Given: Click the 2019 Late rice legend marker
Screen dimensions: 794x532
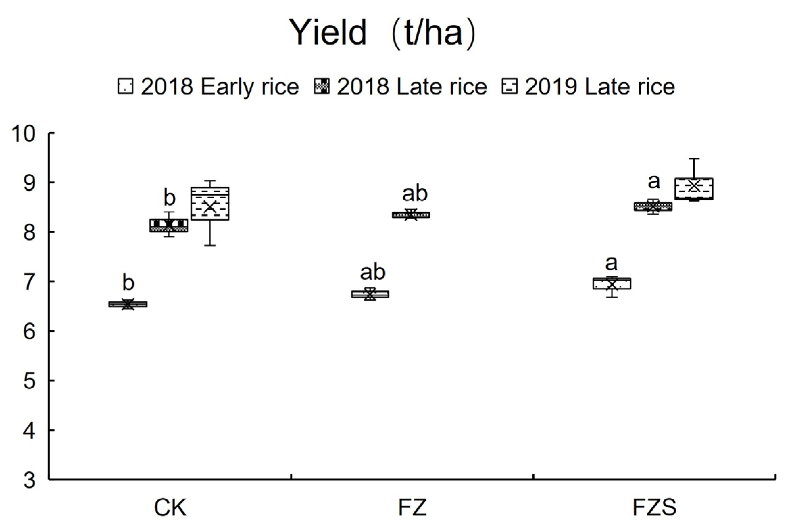Looking at the screenshot, I should click(509, 86).
